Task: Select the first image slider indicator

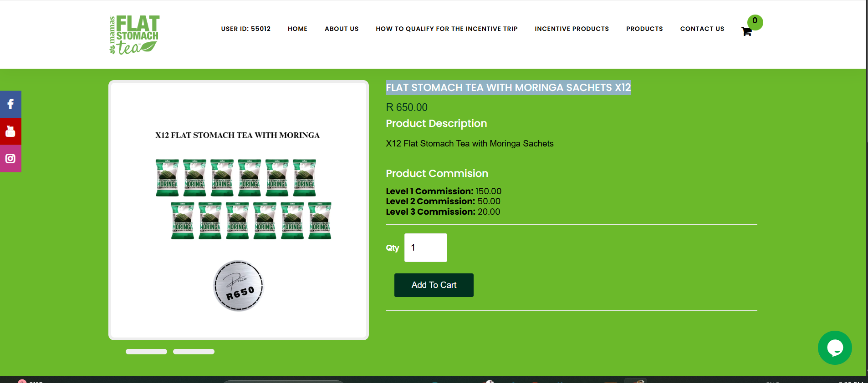Action: click(146, 352)
